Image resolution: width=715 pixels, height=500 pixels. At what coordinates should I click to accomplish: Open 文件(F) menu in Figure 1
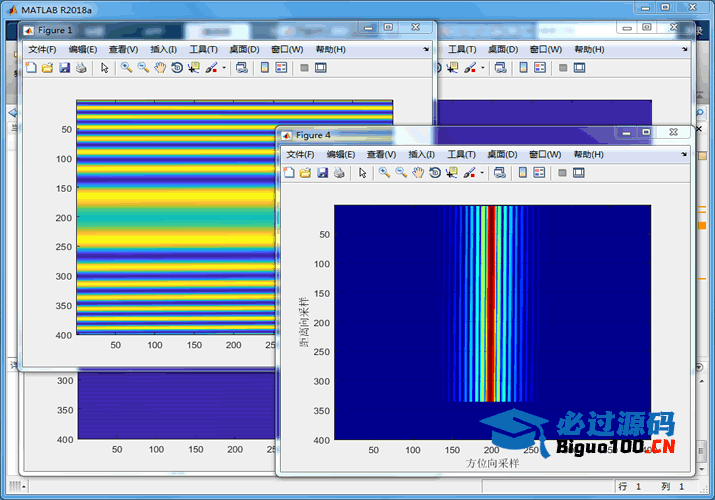point(42,49)
